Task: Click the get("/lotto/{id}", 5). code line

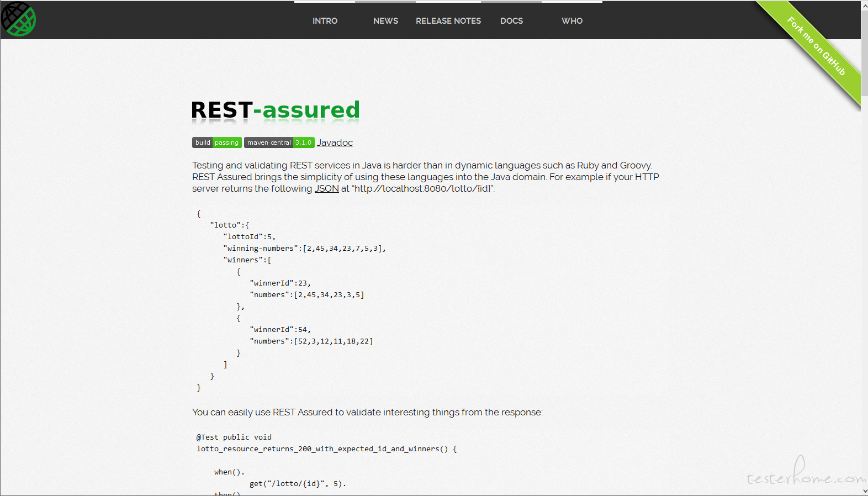Action: [x=298, y=484]
